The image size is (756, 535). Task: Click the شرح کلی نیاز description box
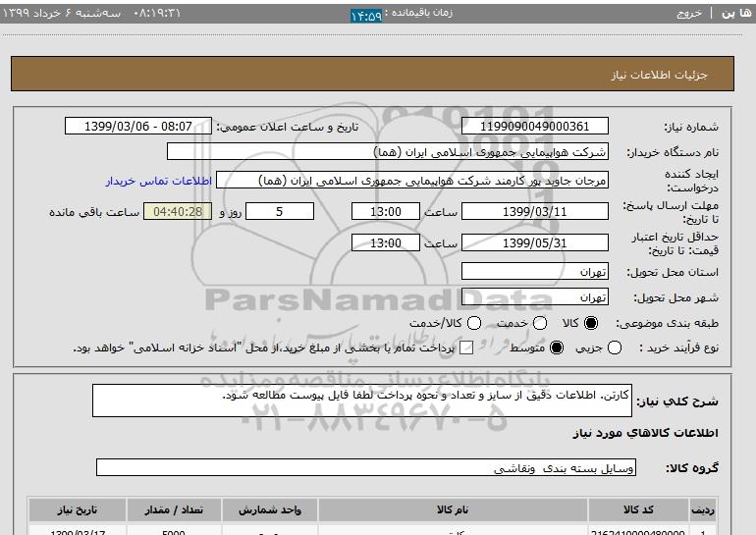362,401
